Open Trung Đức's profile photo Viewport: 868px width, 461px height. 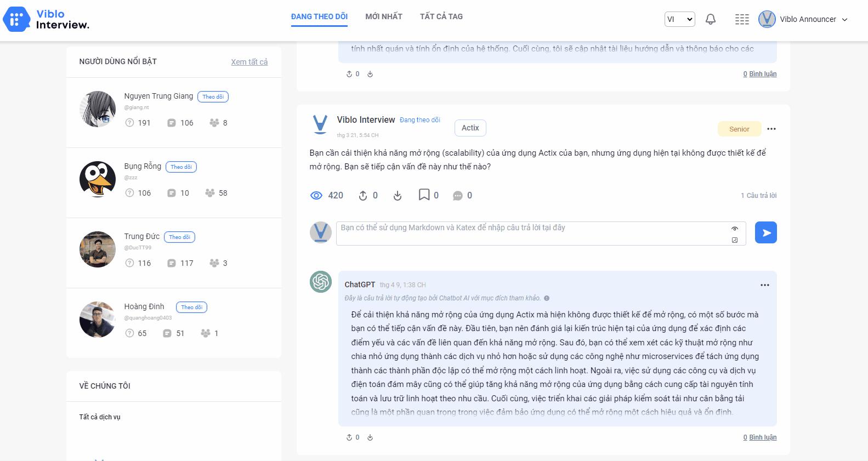click(x=98, y=249)
